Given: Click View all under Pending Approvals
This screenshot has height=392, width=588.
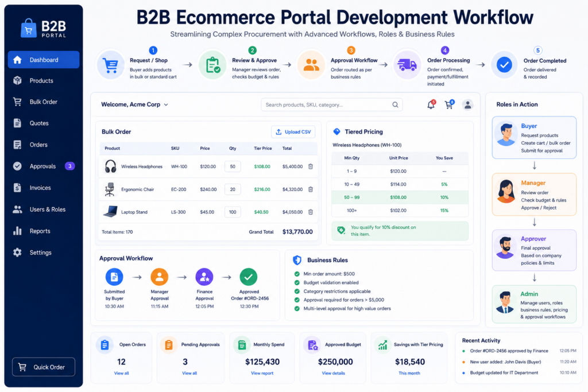Looking at the screenshot, I should tap(189, 373).
